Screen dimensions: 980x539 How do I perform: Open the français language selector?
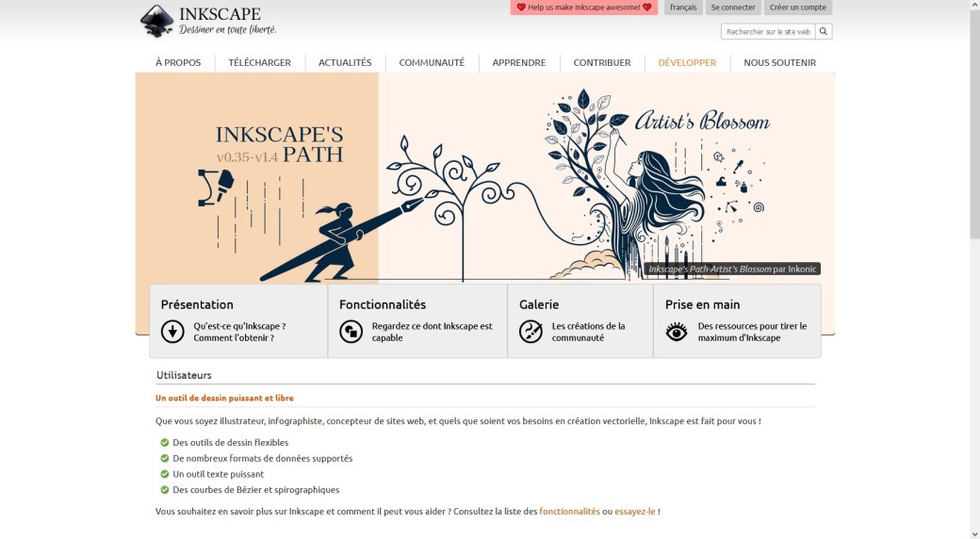(683, 8)
